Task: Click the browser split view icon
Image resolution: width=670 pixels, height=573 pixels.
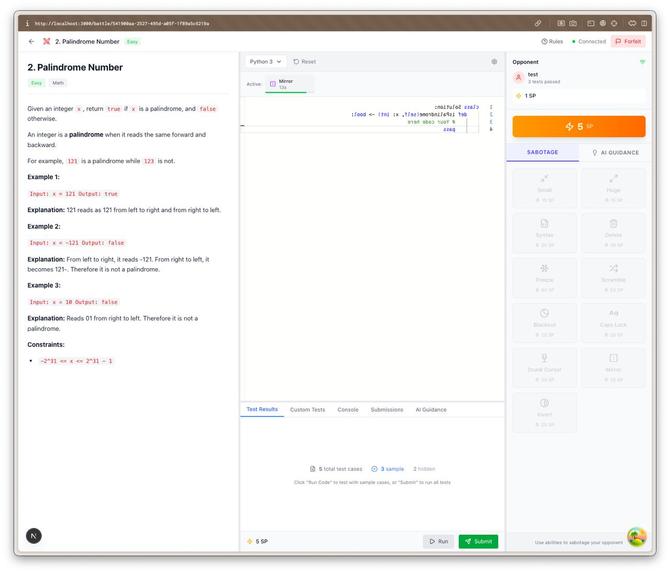Action: tap(644, 24)
